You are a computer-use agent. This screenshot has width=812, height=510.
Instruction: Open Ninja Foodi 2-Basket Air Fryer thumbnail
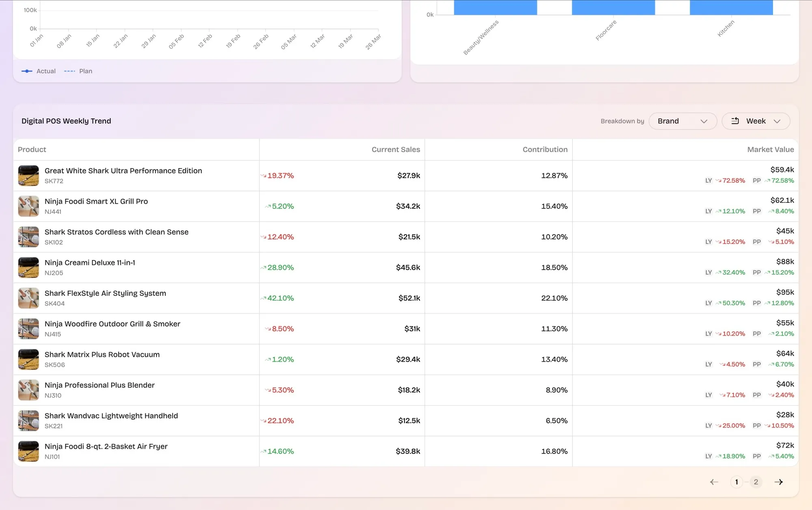[x=28, y=451]
